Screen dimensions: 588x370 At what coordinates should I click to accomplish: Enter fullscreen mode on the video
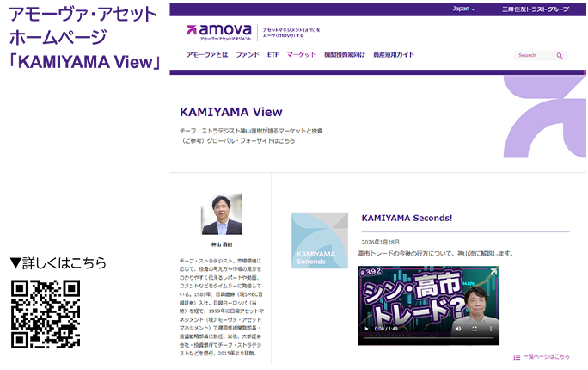click(x=473, y=329)
